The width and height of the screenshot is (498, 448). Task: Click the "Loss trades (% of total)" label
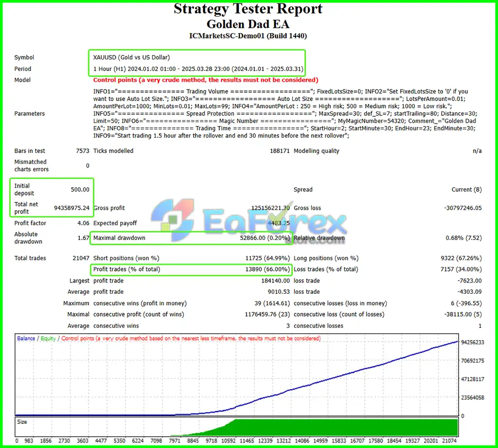[x=326, y=269]
